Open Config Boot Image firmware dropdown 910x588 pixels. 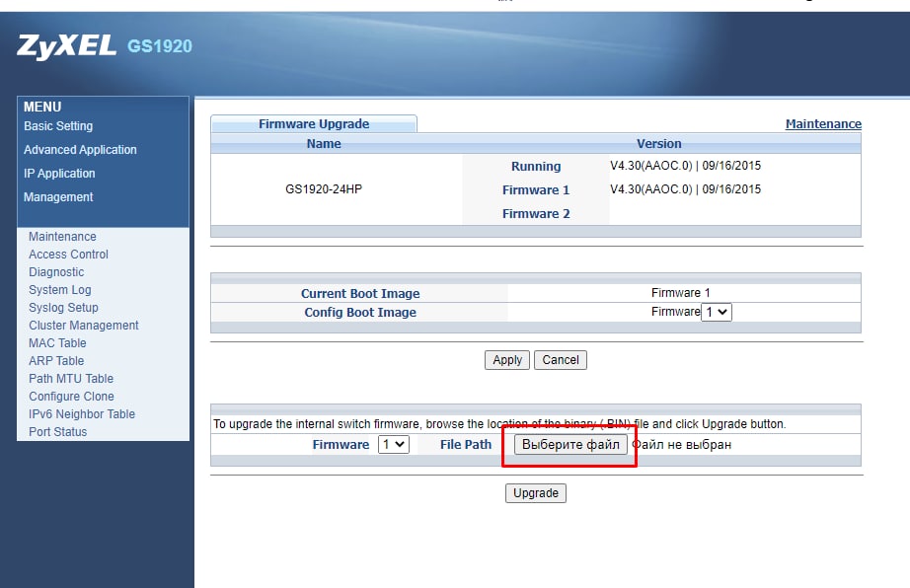coord(717,312)
